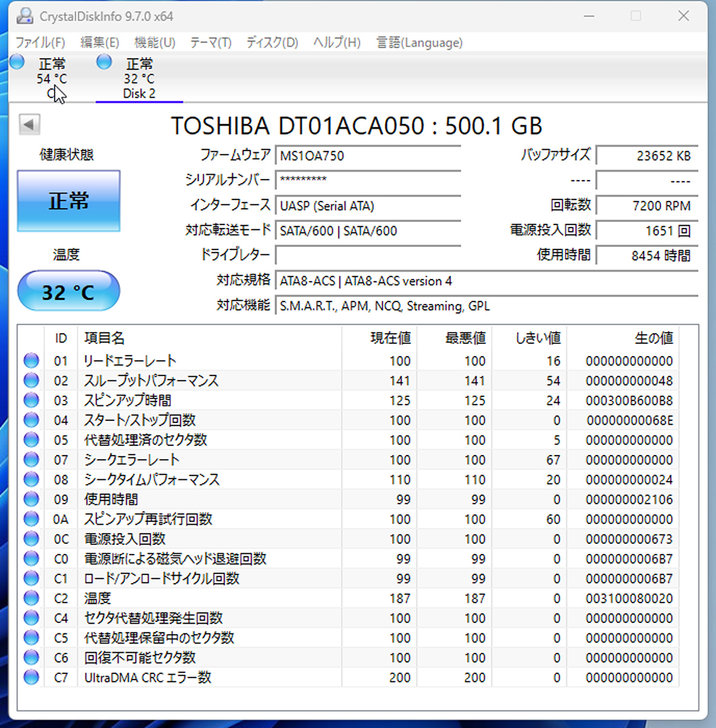The image size is (716, 728).
Task: Click the status icon for ID 07 シークエラーレート
Action: click(31, 459)
